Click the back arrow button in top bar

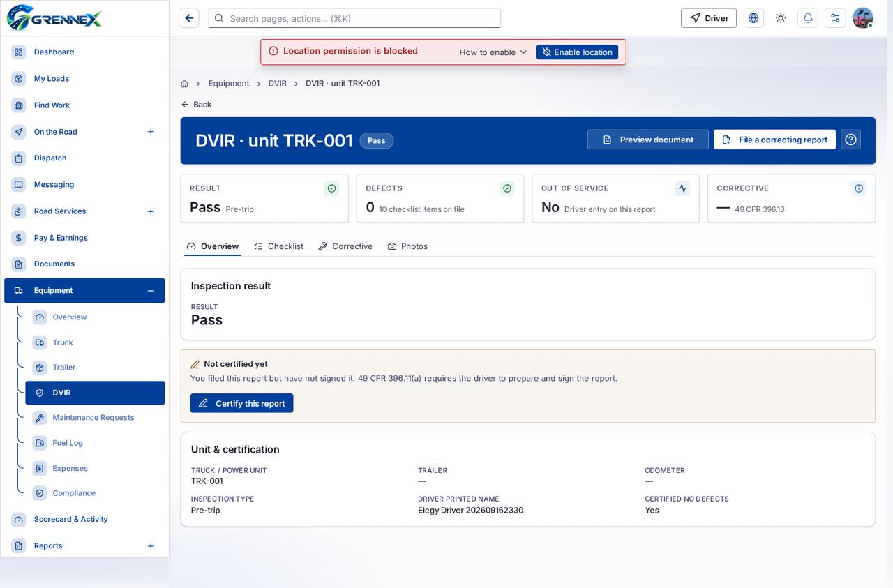(x=189, y=18)
